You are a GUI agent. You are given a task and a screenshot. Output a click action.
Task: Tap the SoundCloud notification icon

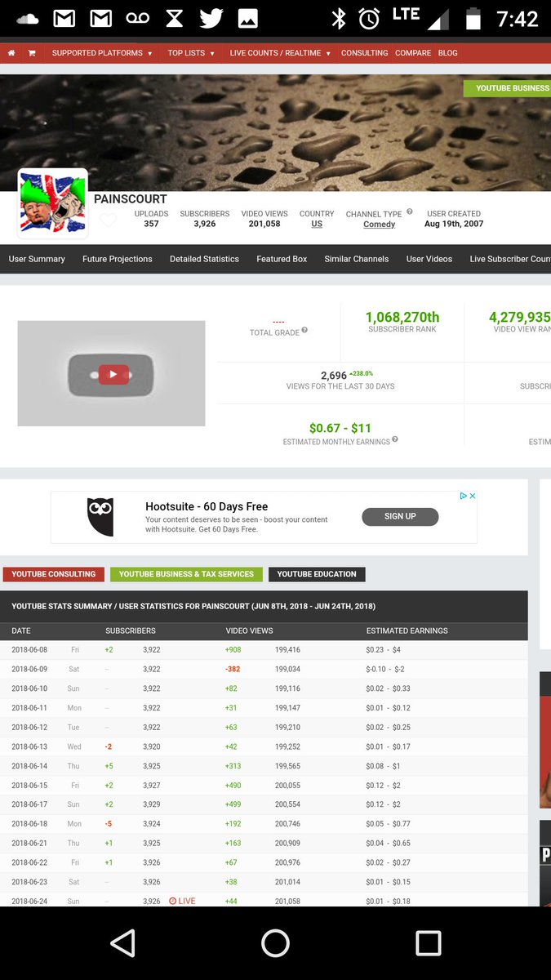coord(28,18)
